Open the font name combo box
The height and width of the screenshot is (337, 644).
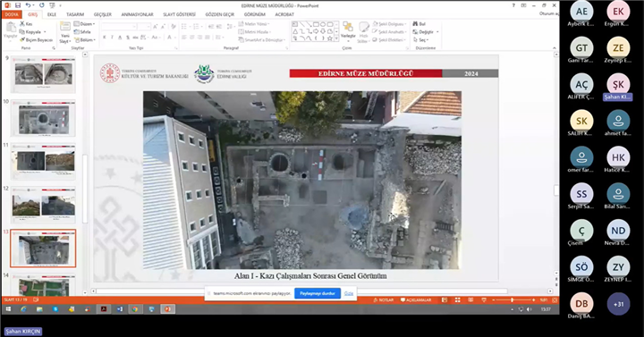[x=119, y=26]
